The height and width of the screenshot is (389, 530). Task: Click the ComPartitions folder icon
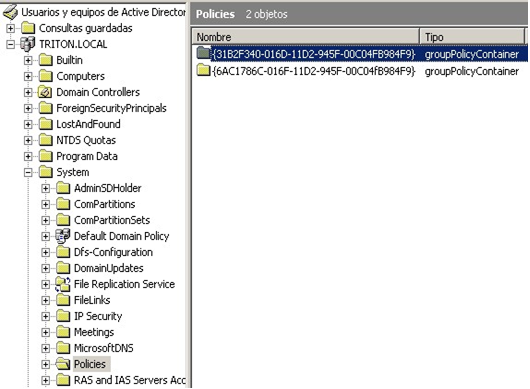pos(63,204)
